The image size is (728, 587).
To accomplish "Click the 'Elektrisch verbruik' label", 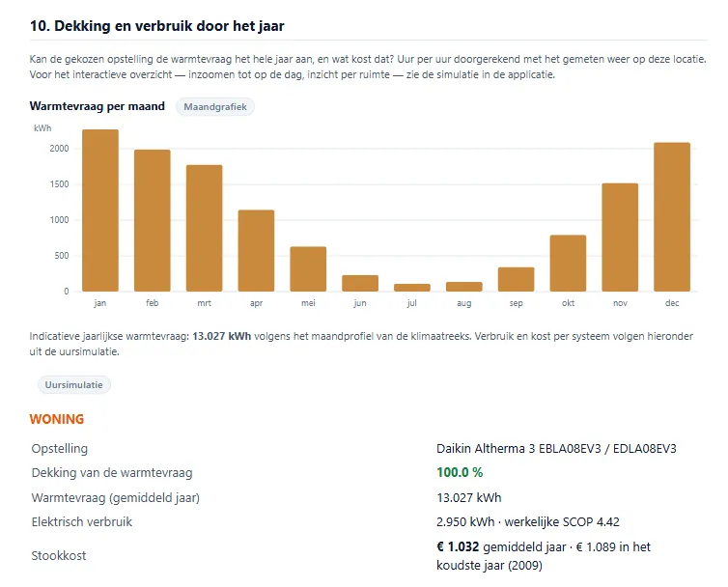I will click(x=82, y=522).
